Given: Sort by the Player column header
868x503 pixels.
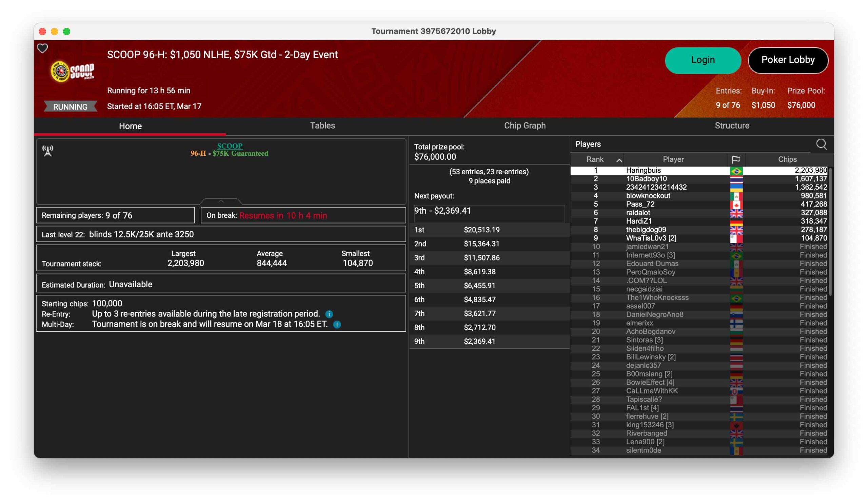Looking at the screenshot, I should pyautogui.click(x=673, y=159).
